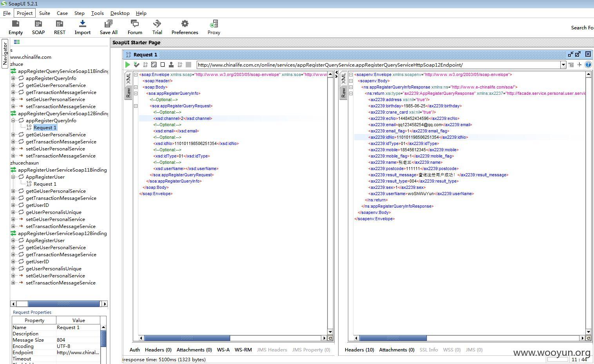594x364 pixels.
Task: Open the WS-A tab
Action: pyautogui.click(x=223, y=350)
